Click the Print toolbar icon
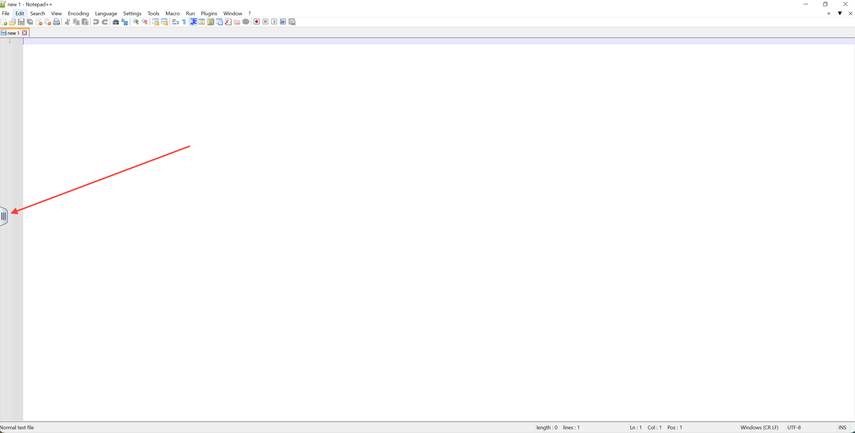The width and height of the screenshot is (855, 433). [x=57, y=22]
